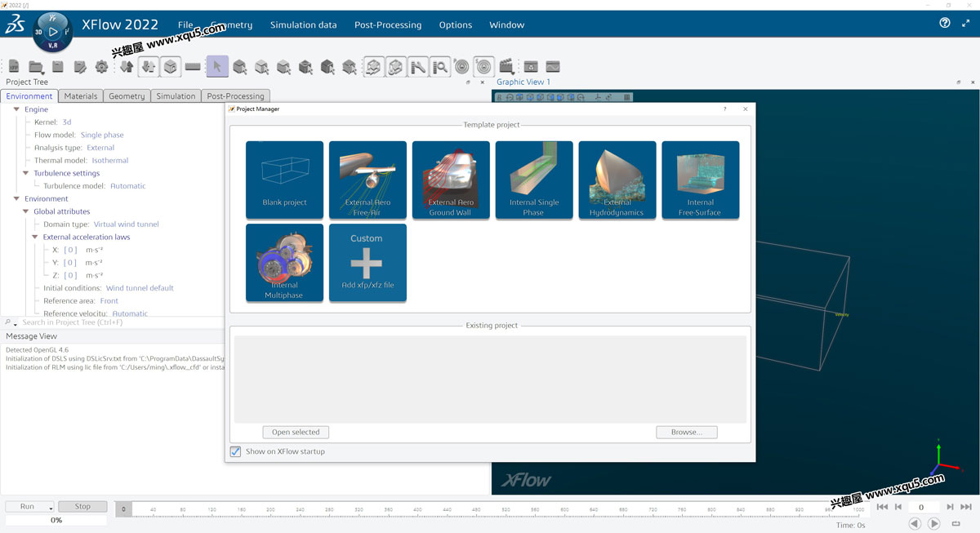Select External Aero Free-Air template
The image size is (980, 533).
pos(367,180)
